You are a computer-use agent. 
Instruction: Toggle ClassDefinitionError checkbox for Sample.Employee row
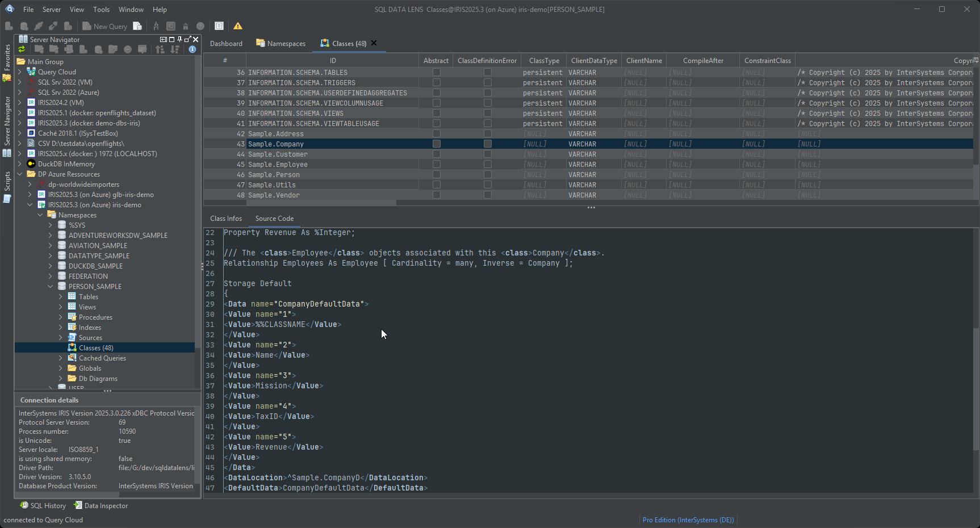tap(487, 165)
